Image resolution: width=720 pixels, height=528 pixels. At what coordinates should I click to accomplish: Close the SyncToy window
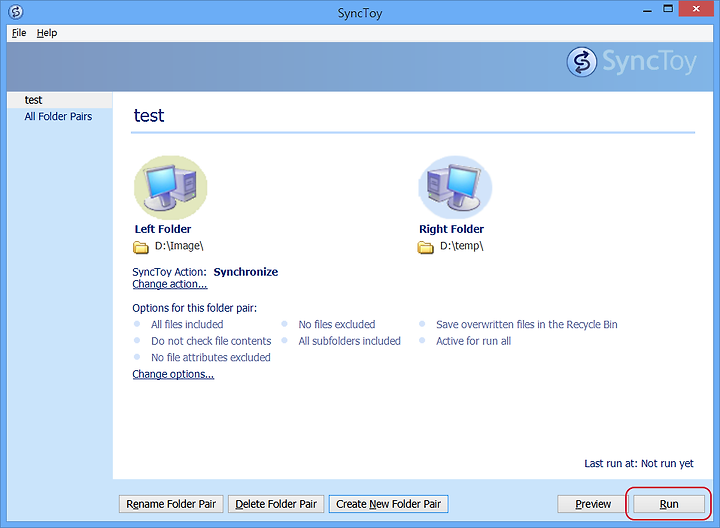(696, 9)
